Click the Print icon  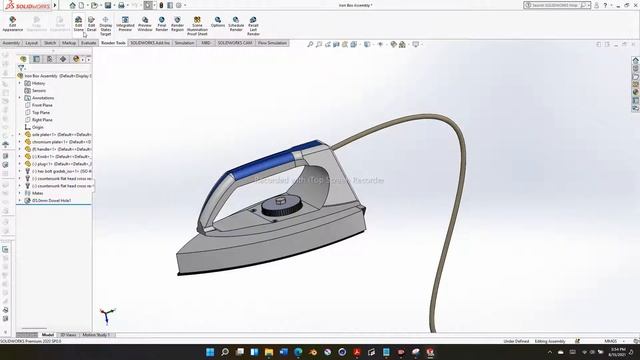pyautogui.click(x=121, y=5)
